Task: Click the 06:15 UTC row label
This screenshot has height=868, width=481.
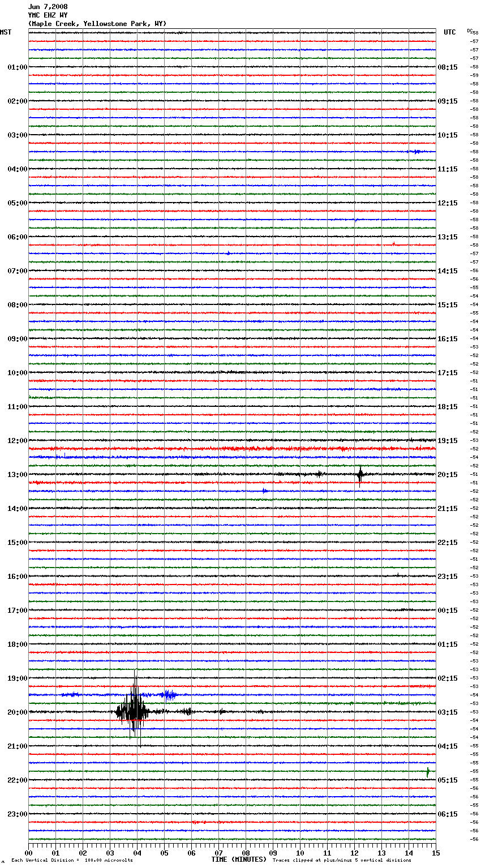Action: click(448, 814)
